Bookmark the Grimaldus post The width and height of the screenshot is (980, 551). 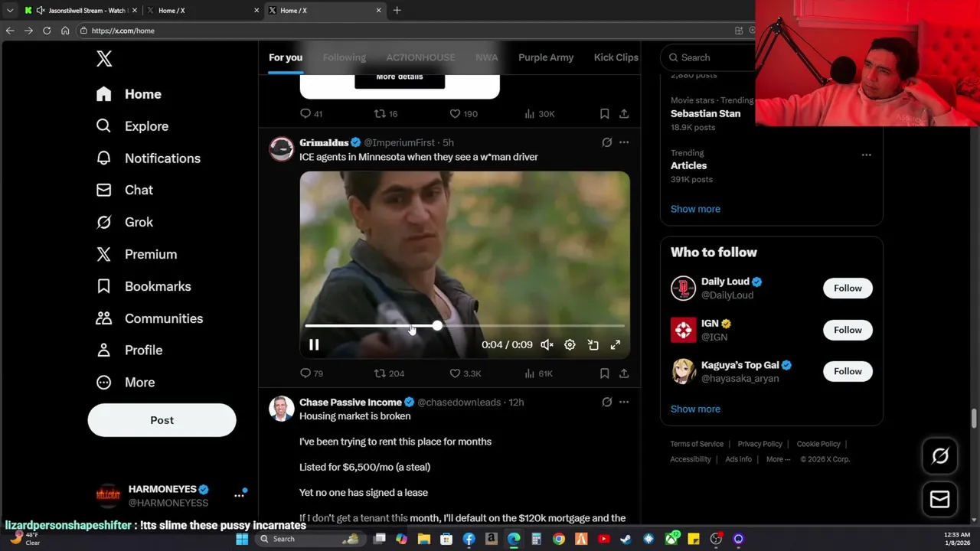(x=604, y=373)
